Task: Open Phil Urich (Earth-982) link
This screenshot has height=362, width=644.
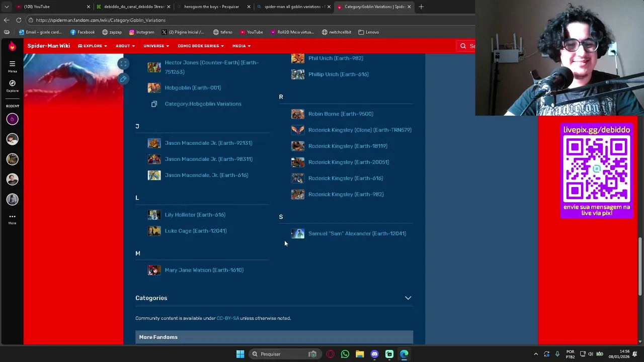Action: [x=336, y=58]
